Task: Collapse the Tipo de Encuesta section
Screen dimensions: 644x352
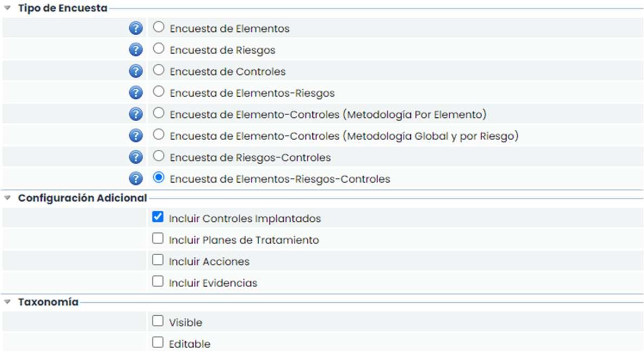Action: [x=8, y=8]
